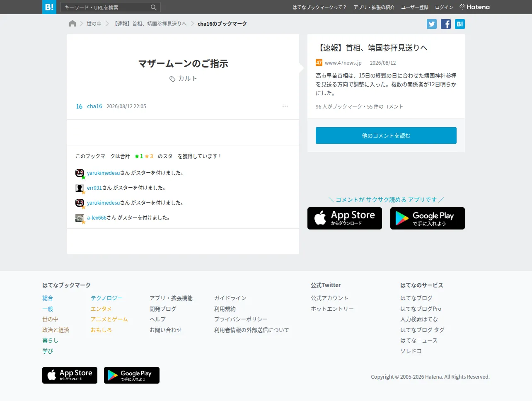The height and width of the screenshot is (401, 532).
Task: Click the blue B! bookmark share icon
Action: click(x=460, y=24)
